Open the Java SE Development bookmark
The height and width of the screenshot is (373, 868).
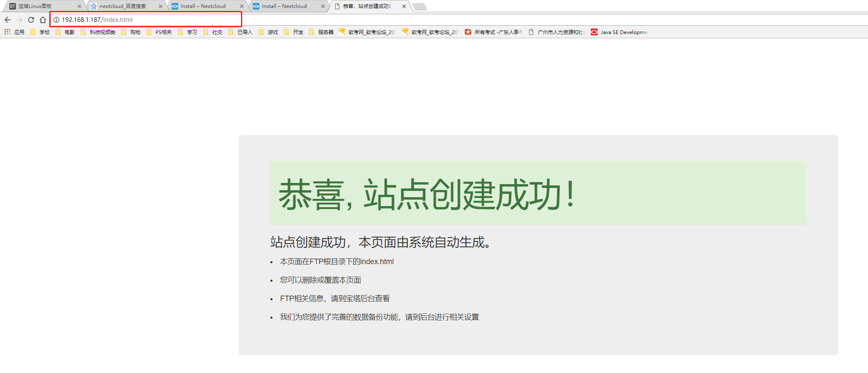(619, 32)
